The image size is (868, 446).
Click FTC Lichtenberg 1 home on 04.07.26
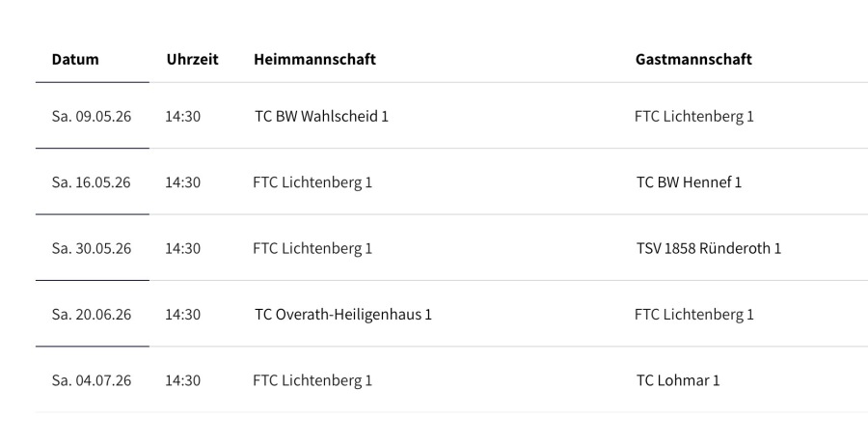click(312, 380)
